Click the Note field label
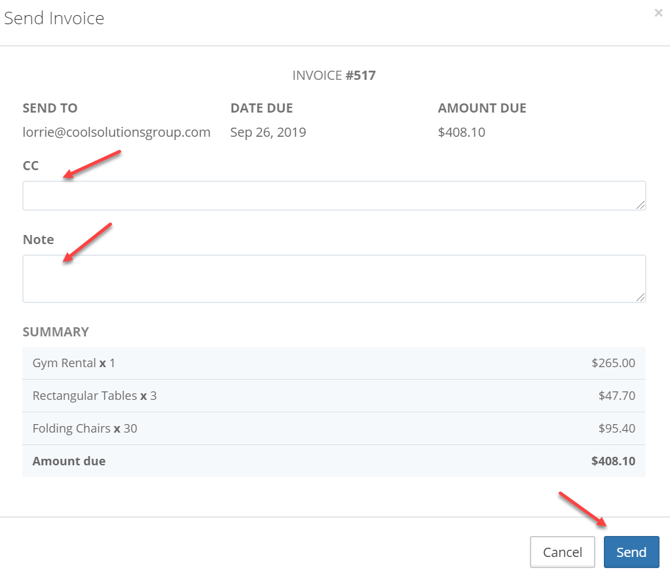Viewport: 670px width, 572px height. (38, 240)
